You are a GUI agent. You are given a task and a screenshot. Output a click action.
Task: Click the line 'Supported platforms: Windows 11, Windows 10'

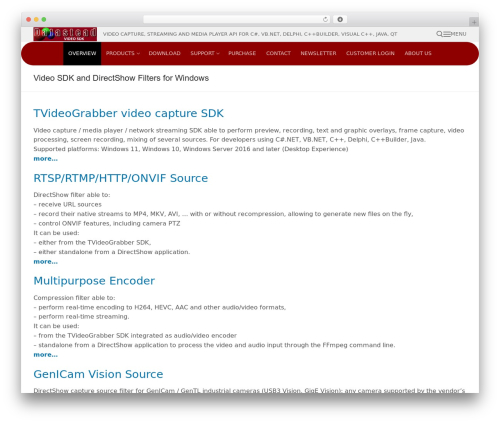pos(191,149)
